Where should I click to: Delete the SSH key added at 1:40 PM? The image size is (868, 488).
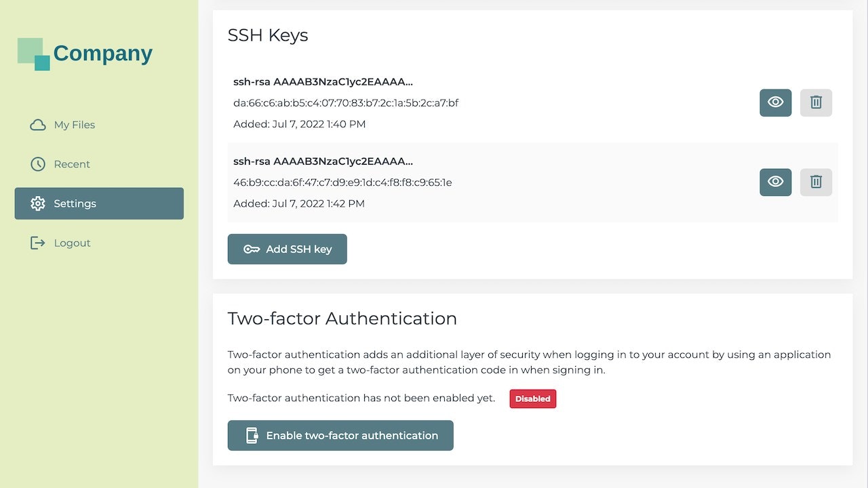pyautogui.click(x=816, y=102)
